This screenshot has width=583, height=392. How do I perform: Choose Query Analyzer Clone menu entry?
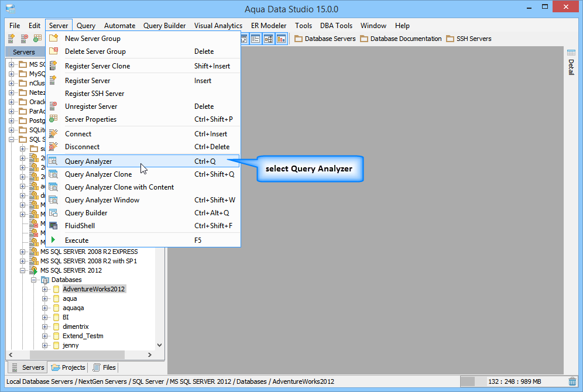click(143, 174)
